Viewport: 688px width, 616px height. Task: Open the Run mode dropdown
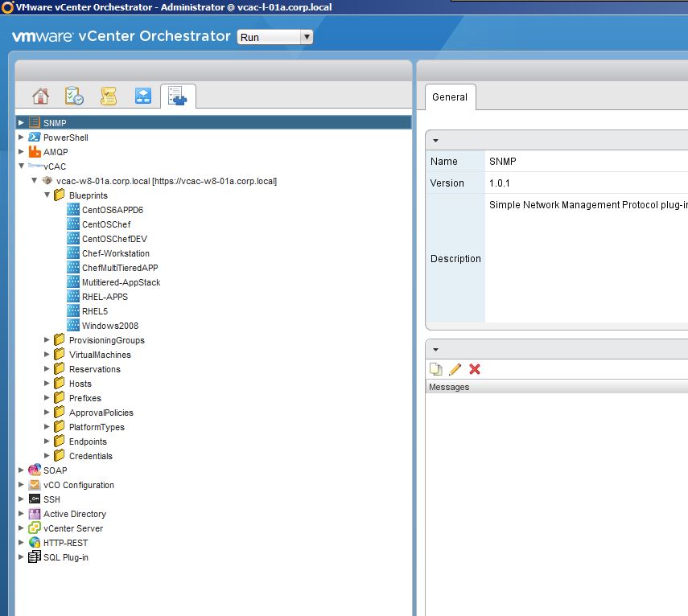tap(275, 37)
